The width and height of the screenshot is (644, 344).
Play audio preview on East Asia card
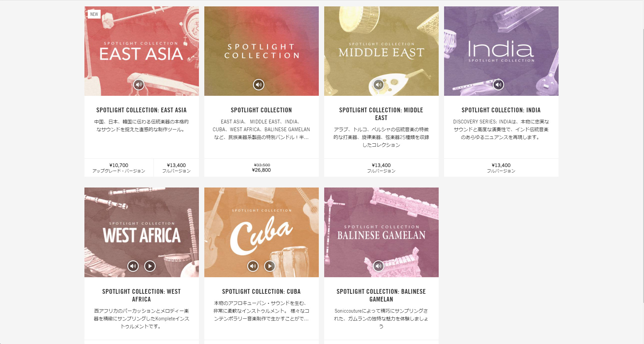pos(139,85)
